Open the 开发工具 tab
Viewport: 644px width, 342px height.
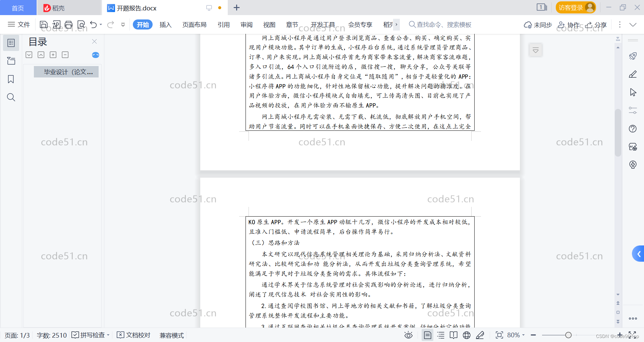click(323, 24)
